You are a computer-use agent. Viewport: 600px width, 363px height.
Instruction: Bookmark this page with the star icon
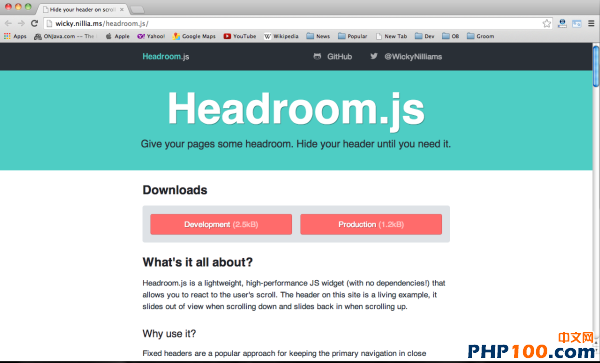[547, 23]
